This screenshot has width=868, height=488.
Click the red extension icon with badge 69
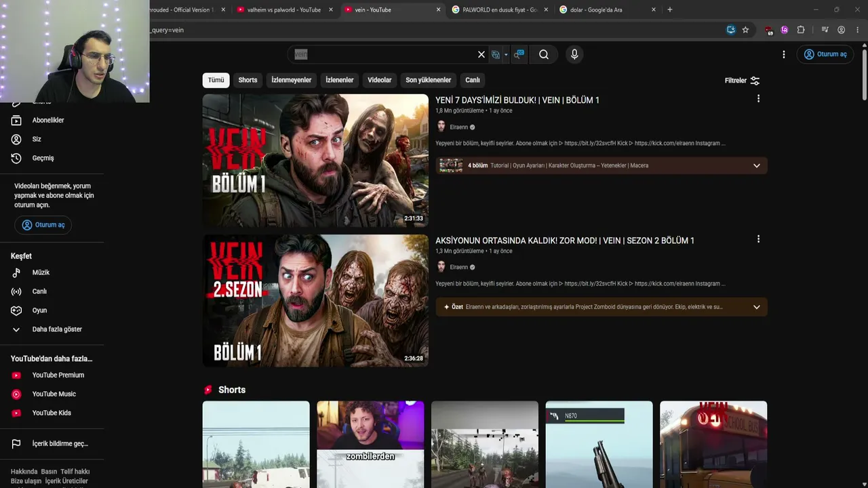click(769, 30)
